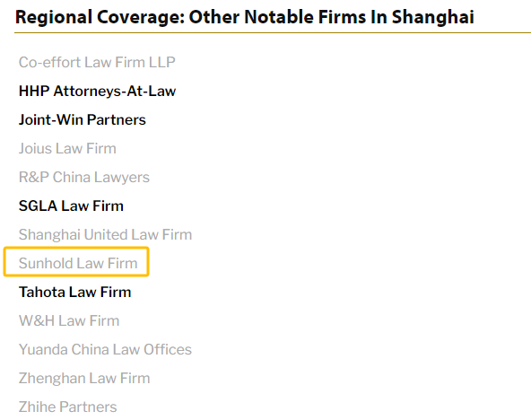531x420 pixels.
Task: Click 'Offices' in Yuanda China Law Offices
Action: (168, 349)
